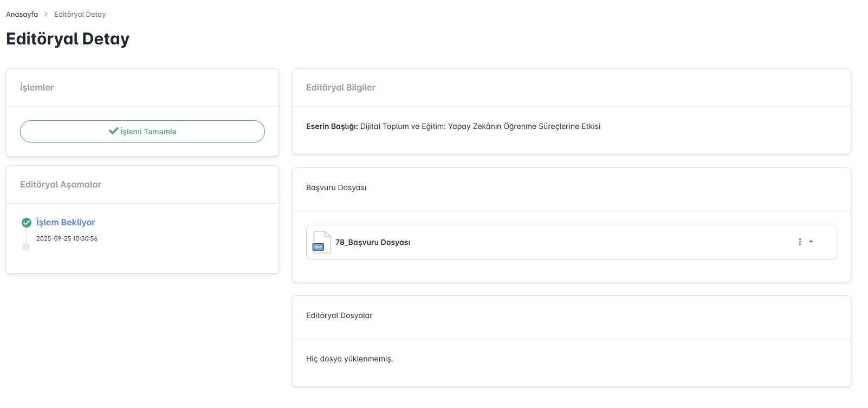Click the İşlemler panel header

[37, 88]
